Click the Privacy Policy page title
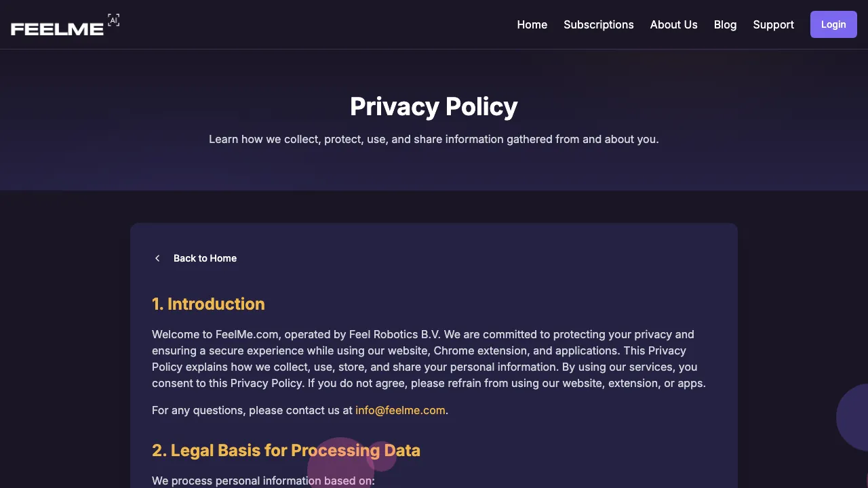868x488 pixels. [434, 106]
